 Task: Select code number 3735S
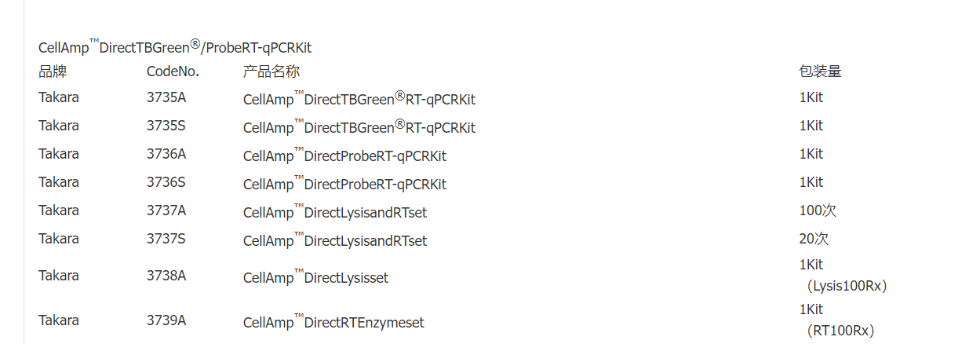166,126
